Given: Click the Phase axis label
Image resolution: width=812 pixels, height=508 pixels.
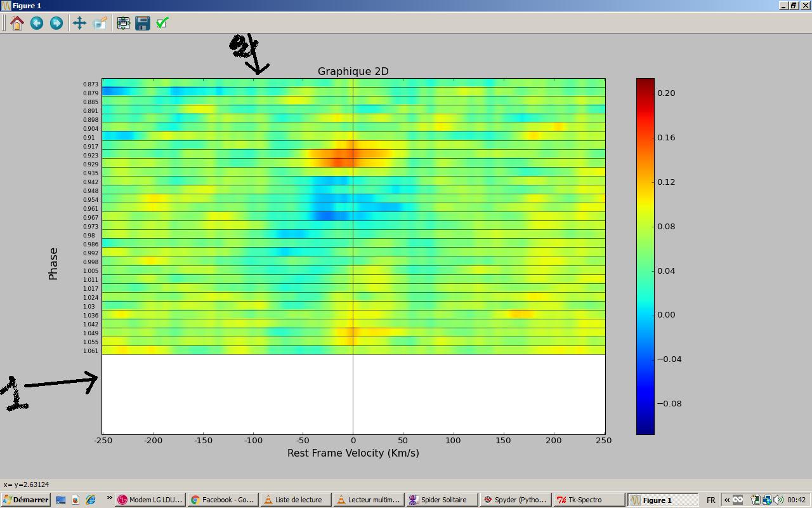Looking at the screenshot, I should coord(53,264).
